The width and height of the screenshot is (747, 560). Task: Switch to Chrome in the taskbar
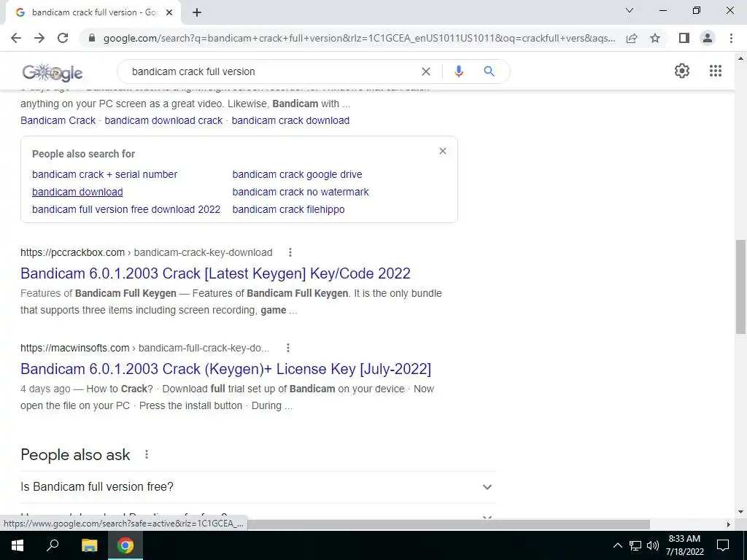click(125, 545)
